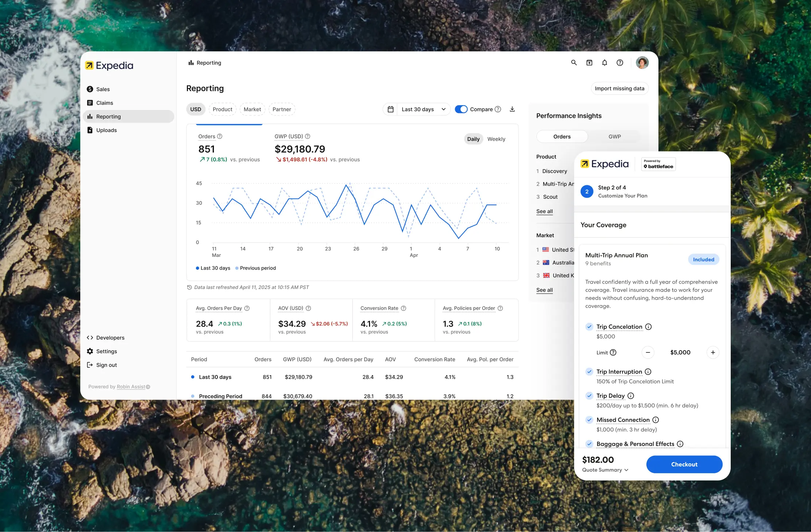Switch chart to Weekly view

[496, 139]
